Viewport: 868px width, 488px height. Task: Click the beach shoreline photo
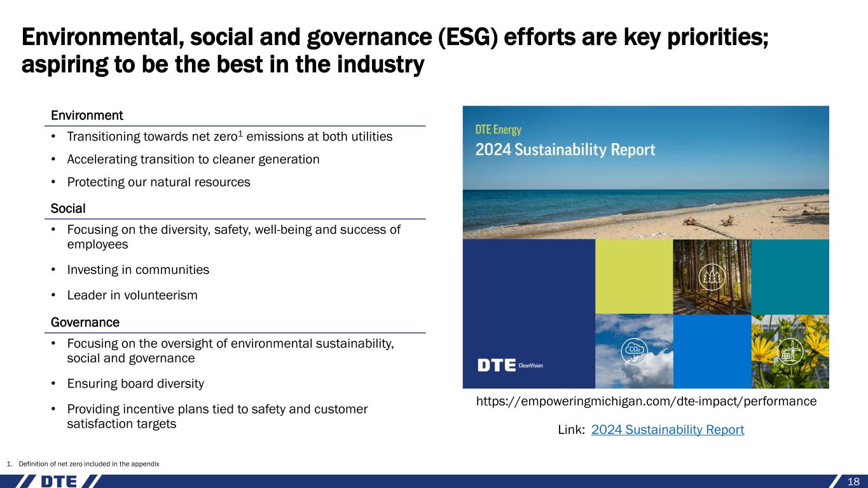(645, 203)
